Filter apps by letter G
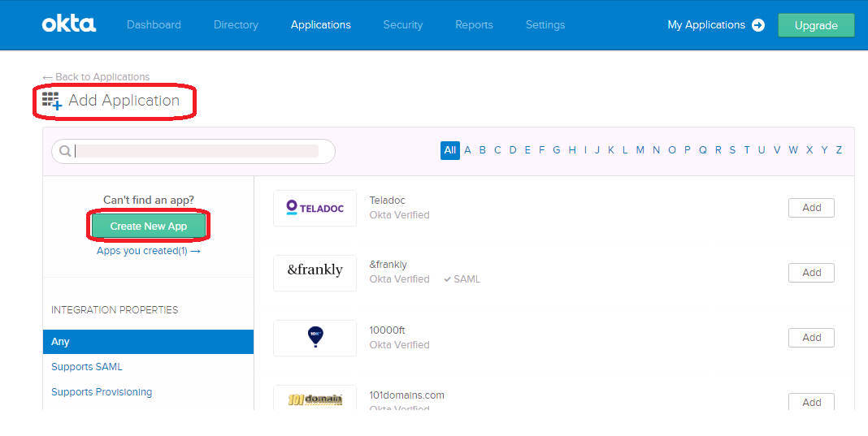The image size is (868, 436). point(557,150)
